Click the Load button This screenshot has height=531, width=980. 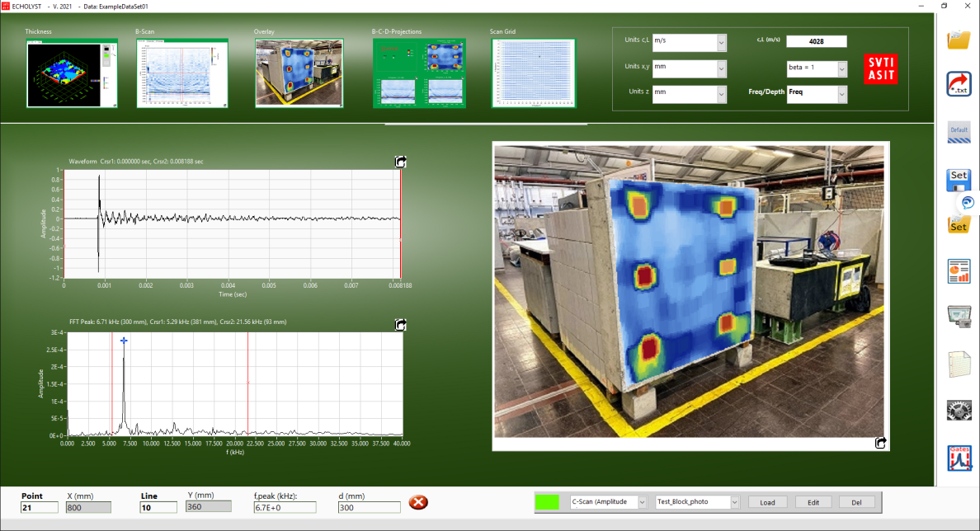point(767,502)
